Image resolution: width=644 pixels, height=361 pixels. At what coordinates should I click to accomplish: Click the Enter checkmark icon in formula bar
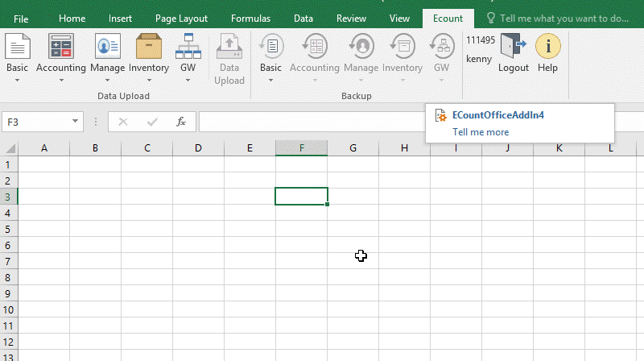tap(152, 122)
